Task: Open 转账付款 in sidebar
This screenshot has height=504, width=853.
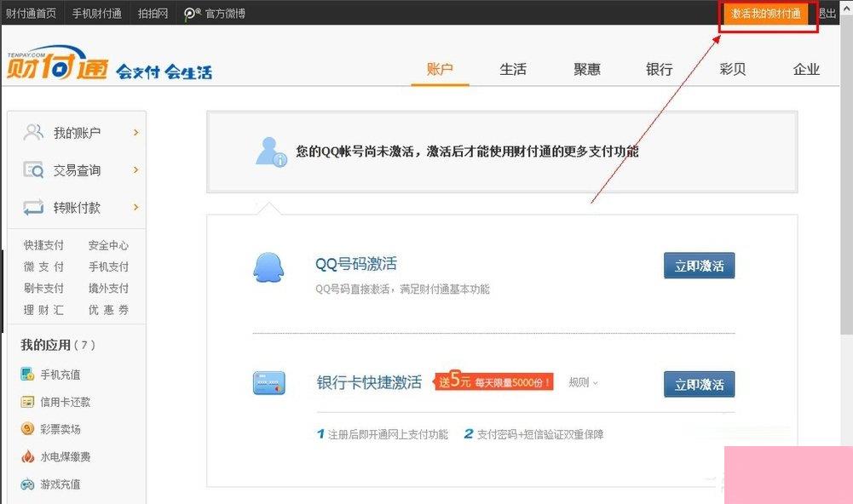Action: (77, 208)
